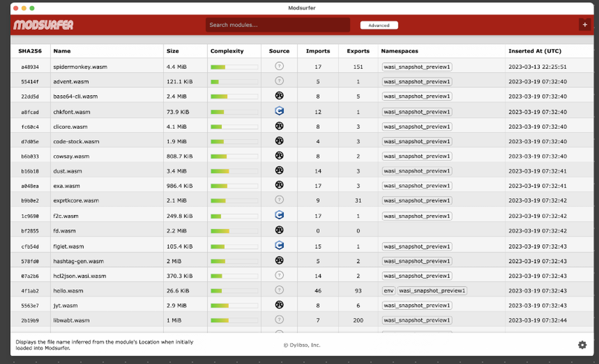Click the env namespace tag on hello.wasm
The width and height of the screenshot is (599, 364).
pyautogui.click(x=389, y=291)
